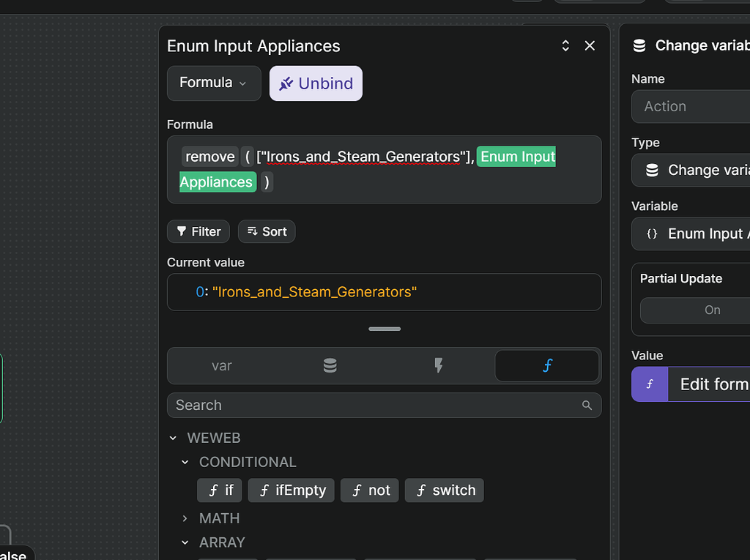This screenshot has width=750, height=560.
Task: Insert the switch function
Action: [444, 490]
